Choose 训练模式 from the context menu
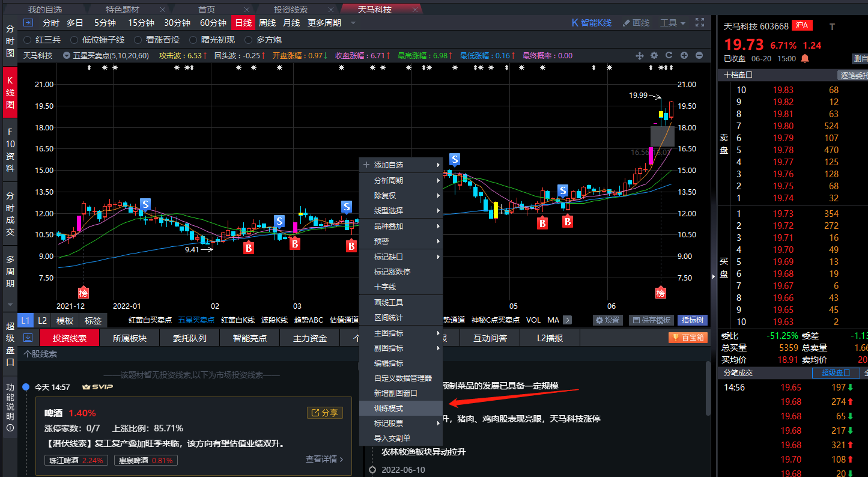 click(401, 408)
